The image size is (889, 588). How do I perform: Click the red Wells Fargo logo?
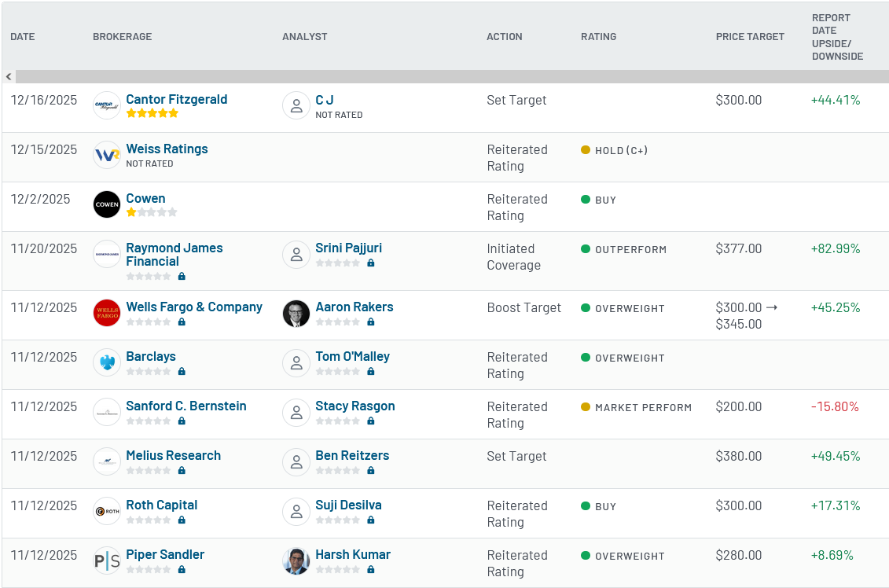click(107, 313)
